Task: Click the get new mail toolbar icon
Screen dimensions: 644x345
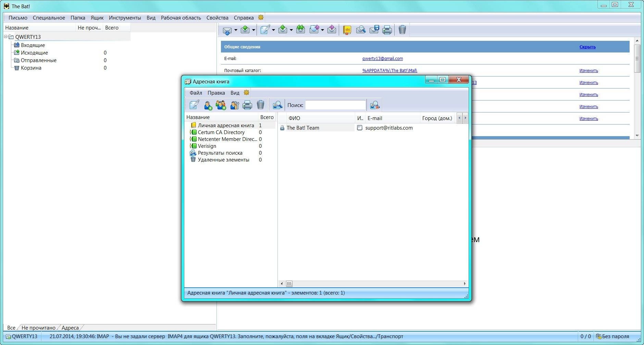Action: [227, 30]
